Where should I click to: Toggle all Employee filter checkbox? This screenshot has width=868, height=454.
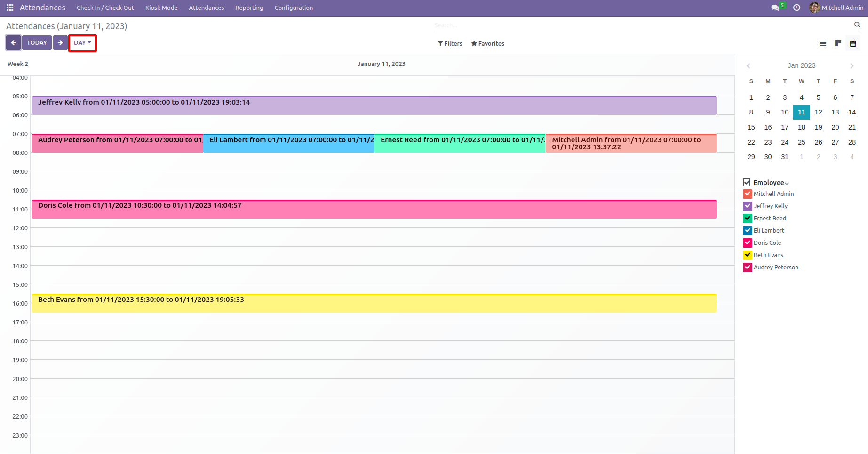point(747,183)
